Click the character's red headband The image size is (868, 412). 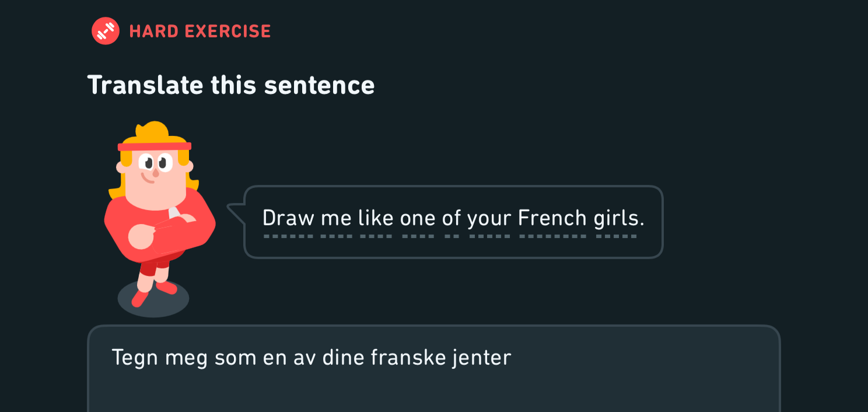click(x=155, y=146)
